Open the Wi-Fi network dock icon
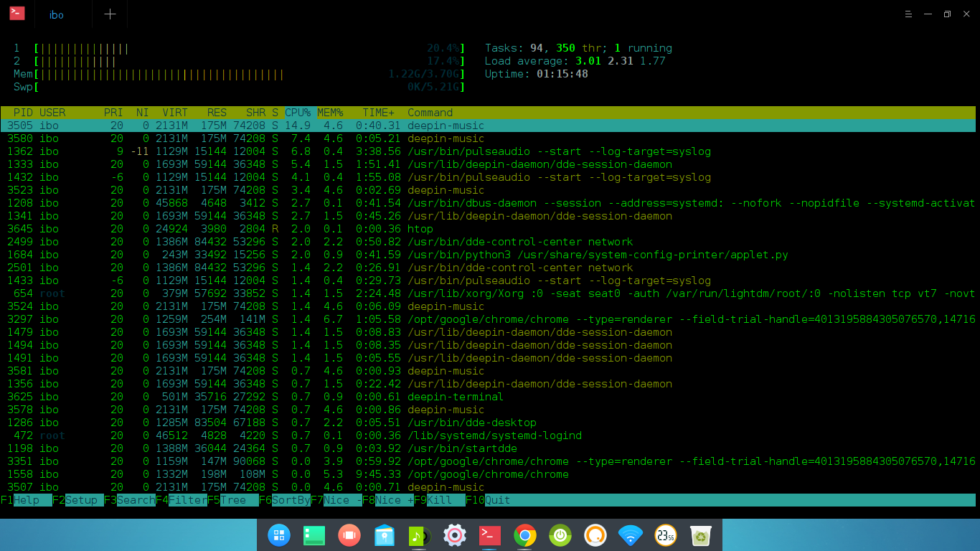The width and height of the screenshot is (980, 551). (631, 535)
